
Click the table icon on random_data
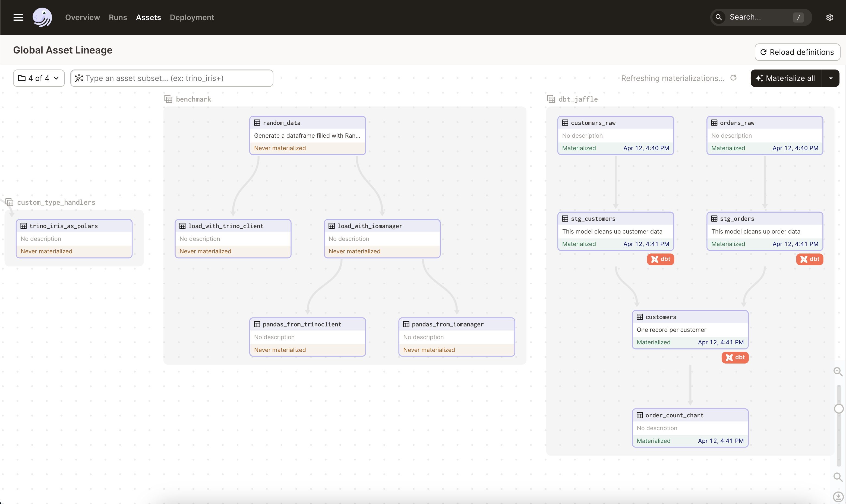[x=257, y=122]
